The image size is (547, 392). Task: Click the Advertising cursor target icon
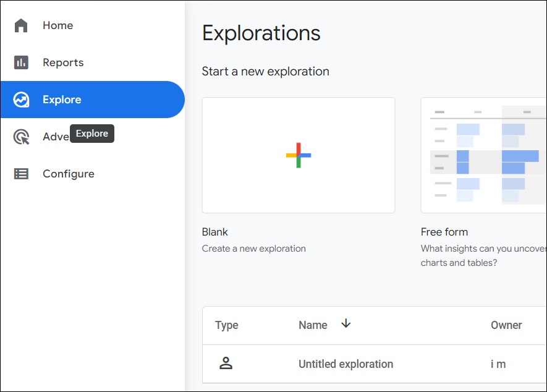click(x=21, y=137)
